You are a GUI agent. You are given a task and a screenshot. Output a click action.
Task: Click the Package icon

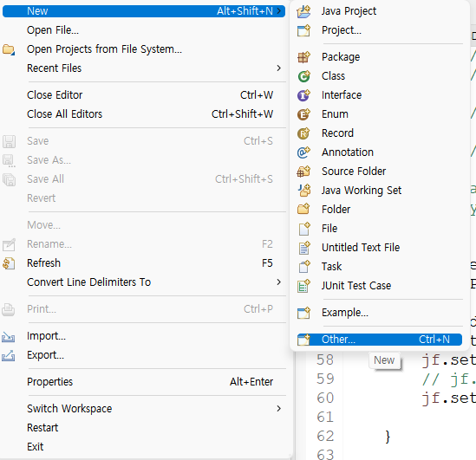[x=303, y=57]
